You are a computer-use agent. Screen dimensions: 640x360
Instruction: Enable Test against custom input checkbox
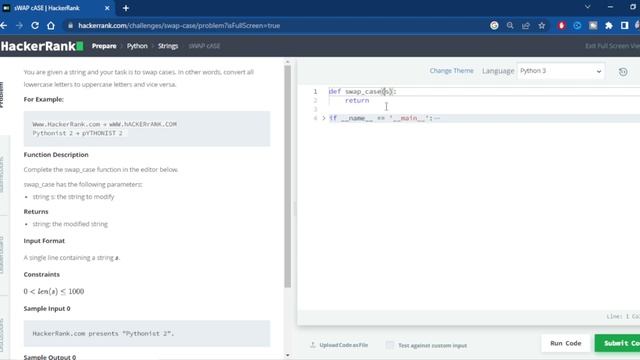point(390,345)
